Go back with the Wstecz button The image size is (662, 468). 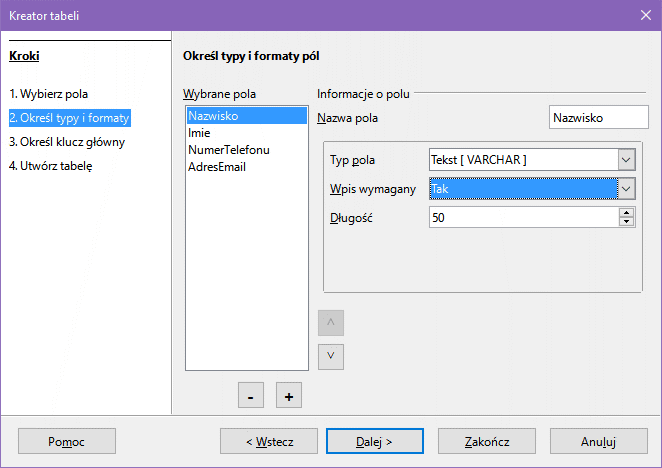269,441
